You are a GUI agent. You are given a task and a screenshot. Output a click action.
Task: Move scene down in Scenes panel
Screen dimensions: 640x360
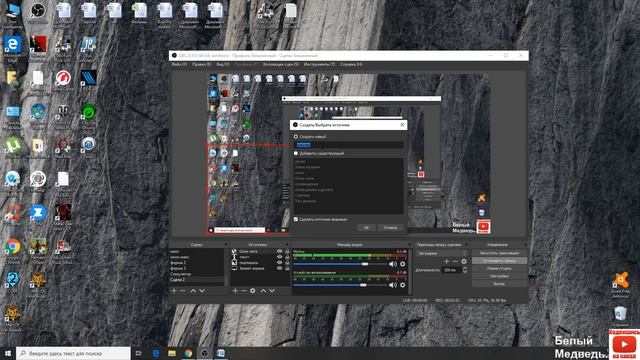click(x=202, y=291)
